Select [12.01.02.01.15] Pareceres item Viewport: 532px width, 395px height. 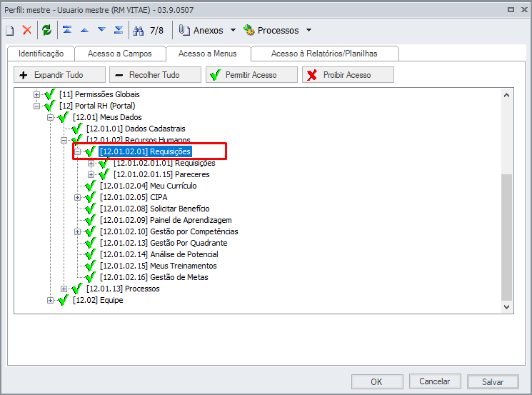(x=161, y=174)
